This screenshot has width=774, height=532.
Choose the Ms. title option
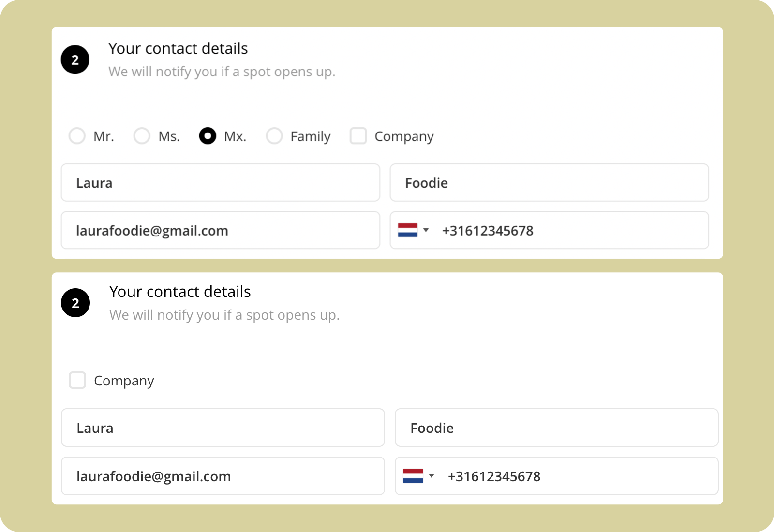tap(142, 136)
